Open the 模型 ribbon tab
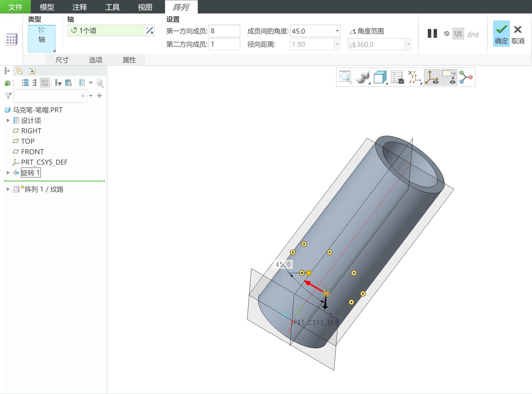 coord(47,7)
